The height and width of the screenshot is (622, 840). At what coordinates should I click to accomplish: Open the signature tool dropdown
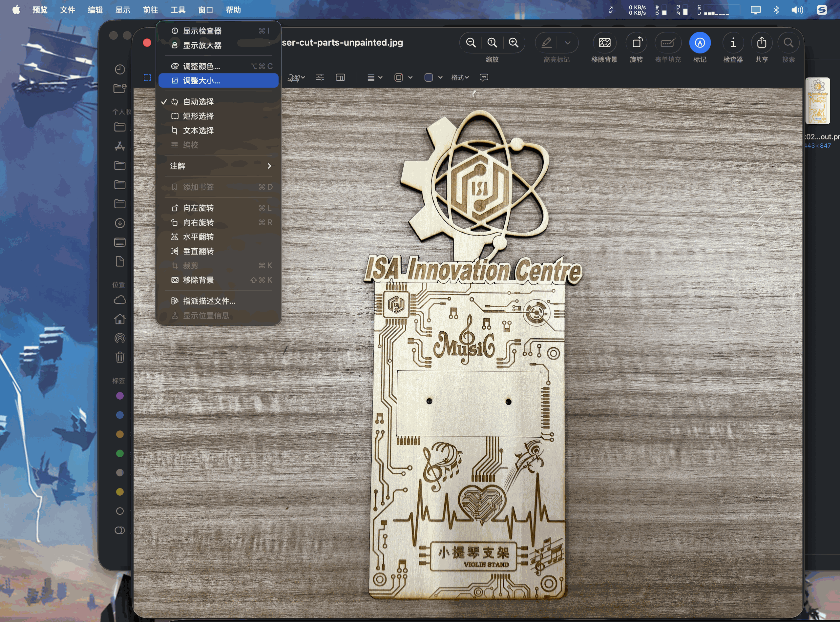296,77
